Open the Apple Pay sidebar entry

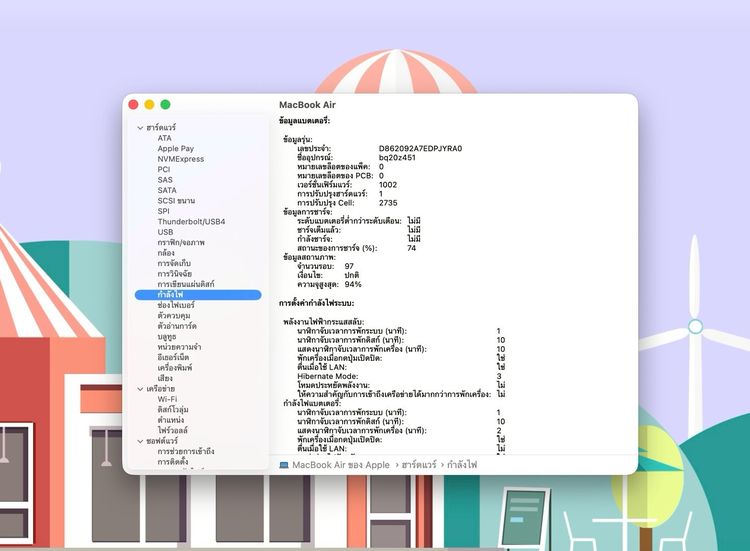pyautogui.click(x=175, y=149)
